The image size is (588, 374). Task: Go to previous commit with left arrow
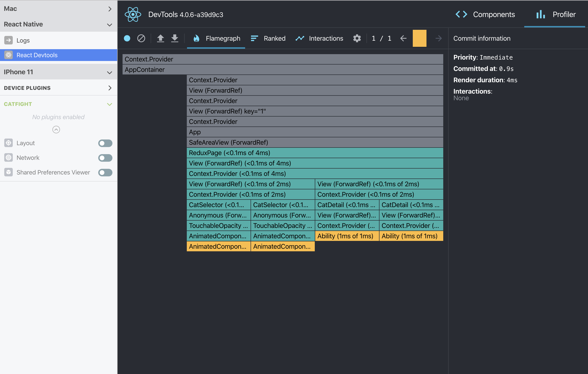click(x=403, y=38)
